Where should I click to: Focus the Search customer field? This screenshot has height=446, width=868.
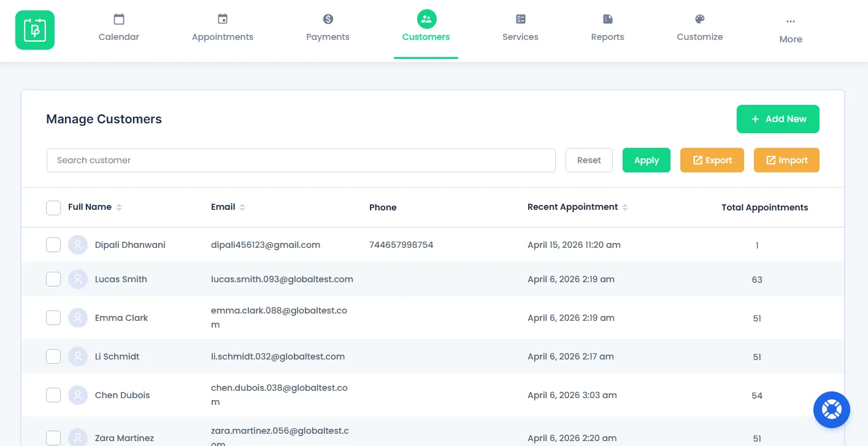301,160
